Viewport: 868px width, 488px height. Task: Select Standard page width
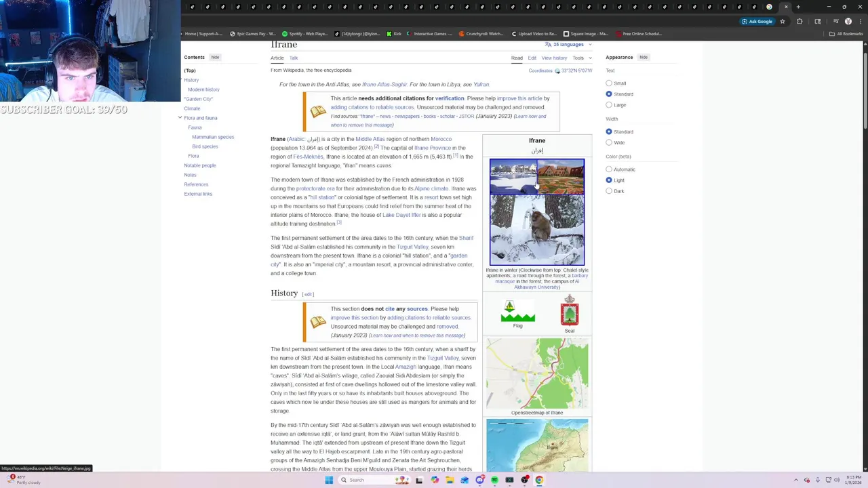609,131
